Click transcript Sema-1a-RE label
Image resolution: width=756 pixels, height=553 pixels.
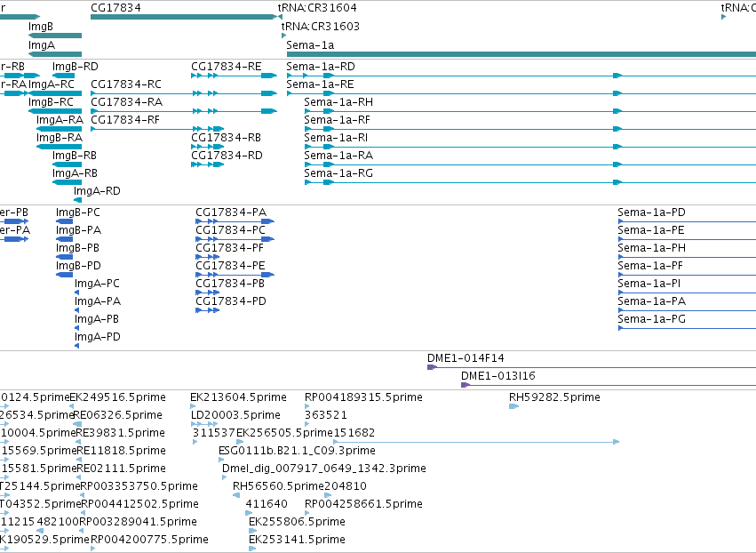coord(320,84)
